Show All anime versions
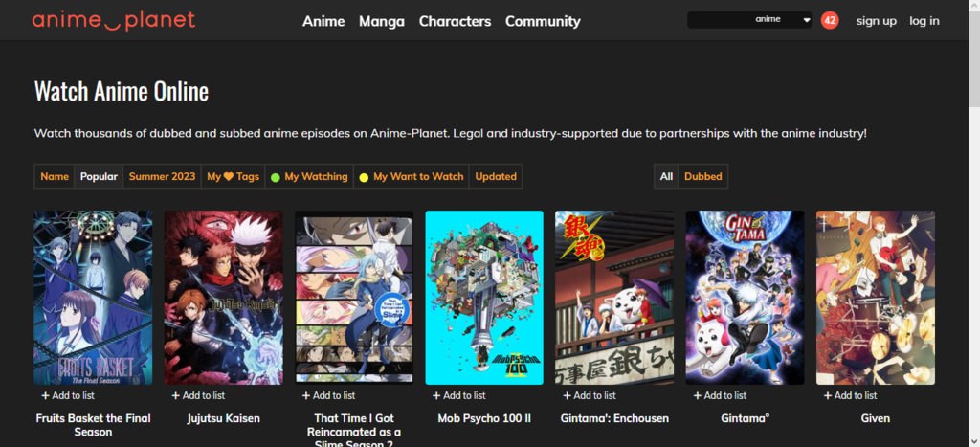 [x=666, y=176]
